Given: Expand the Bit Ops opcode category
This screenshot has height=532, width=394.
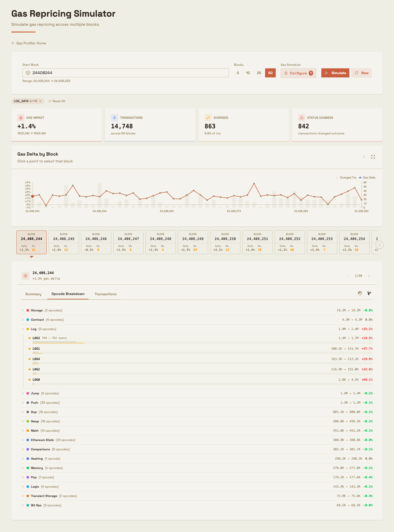Looking at the screenshot, I should (197, 505).
